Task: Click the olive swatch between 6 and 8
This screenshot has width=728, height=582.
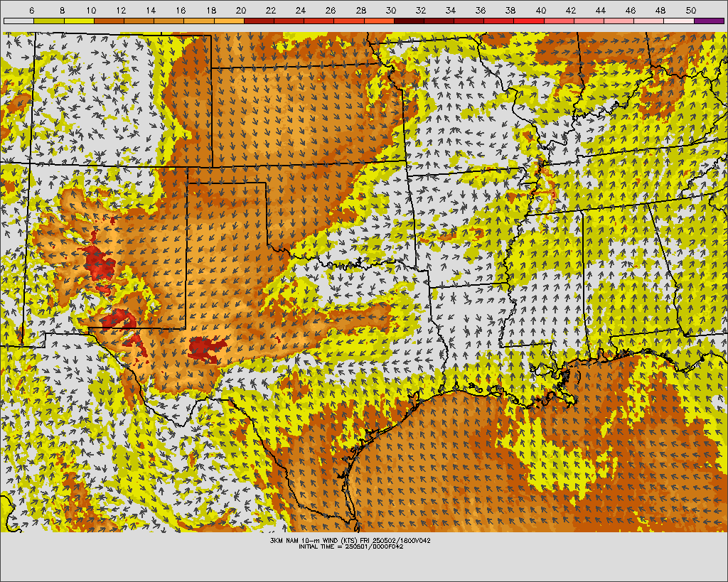Action: (49, 21)
